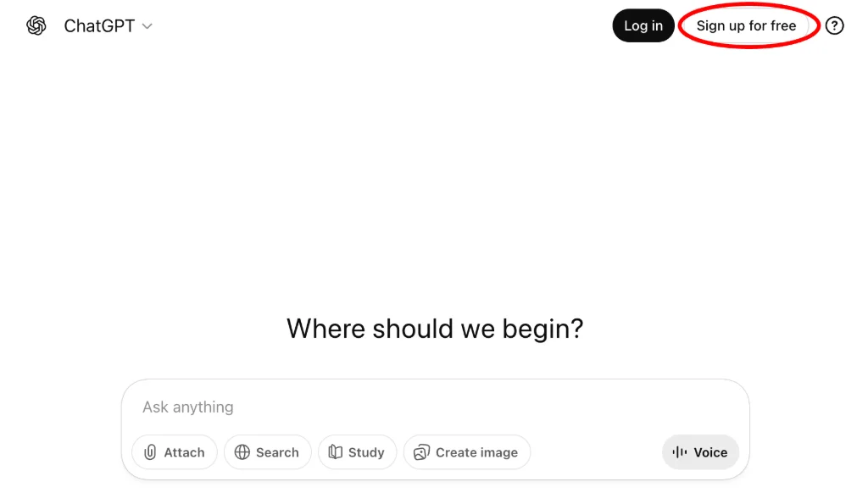Screen dimensions: 868x504
Task: Start Voice mode via the Voice label
Action: point(710,452)
